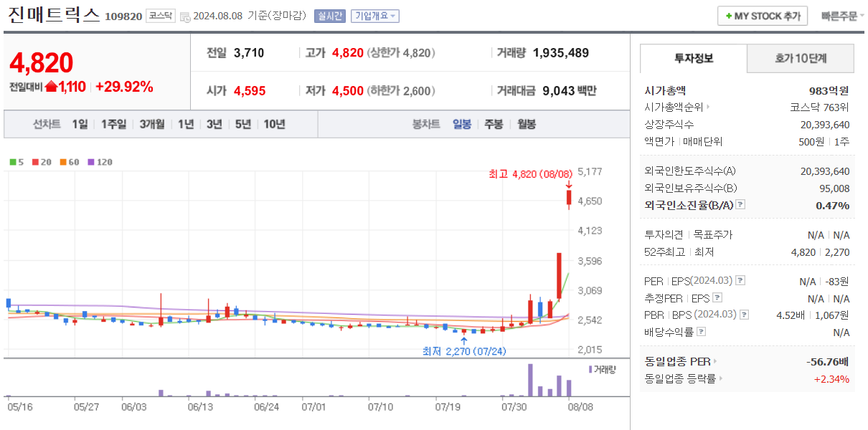Click the 시가총액순위 link
Screen dimensions: 868x430
pyautogui.click(x=674, y=107)
